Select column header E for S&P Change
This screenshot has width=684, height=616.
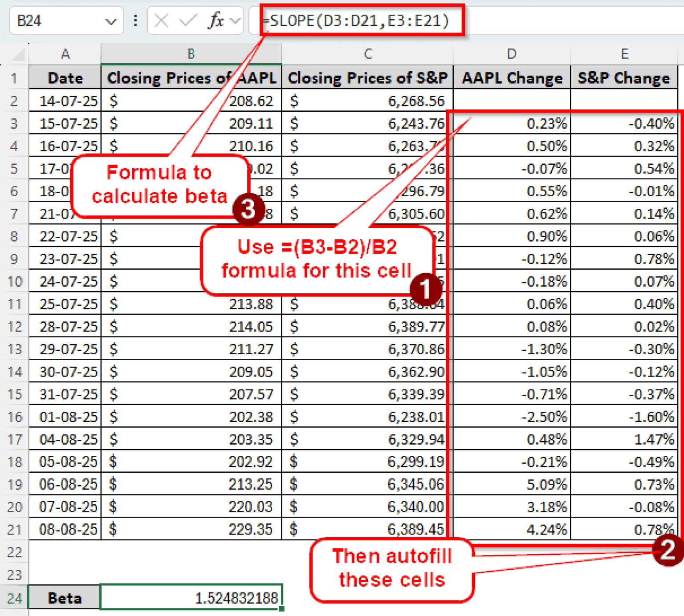coord(624,53)
